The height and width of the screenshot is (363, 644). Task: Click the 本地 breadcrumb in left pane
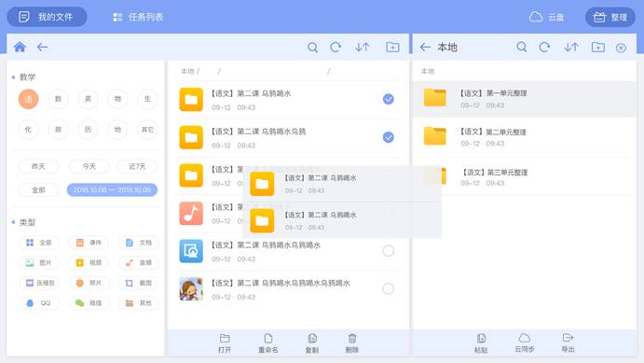(187, 72)
